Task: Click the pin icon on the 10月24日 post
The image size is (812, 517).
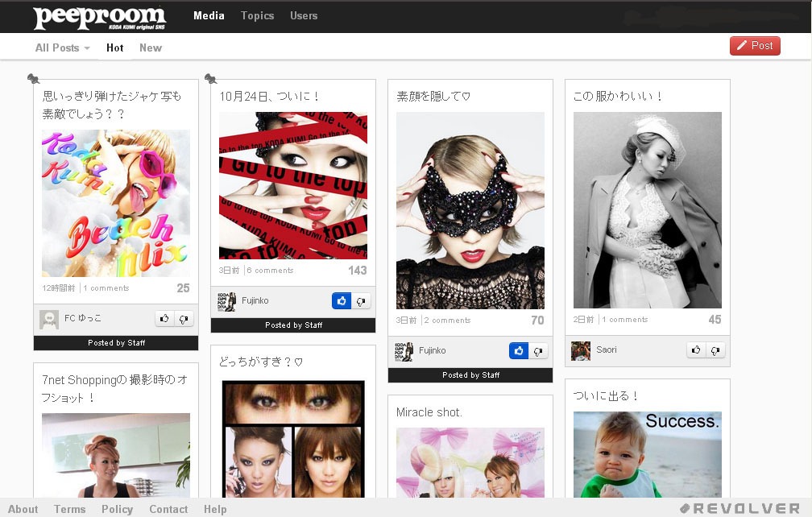Action: pos(210,78)
